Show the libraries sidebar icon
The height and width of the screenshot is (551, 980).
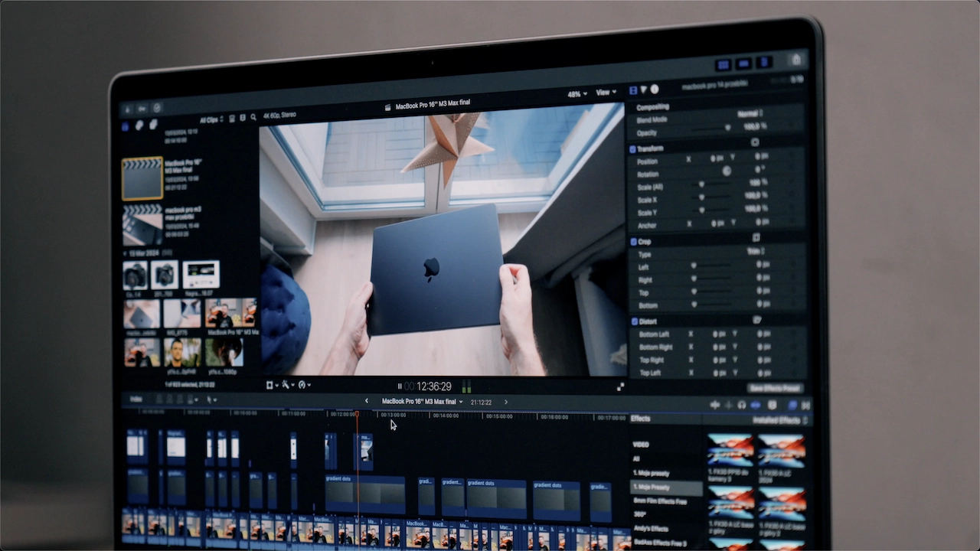click(x=126, y=126)
